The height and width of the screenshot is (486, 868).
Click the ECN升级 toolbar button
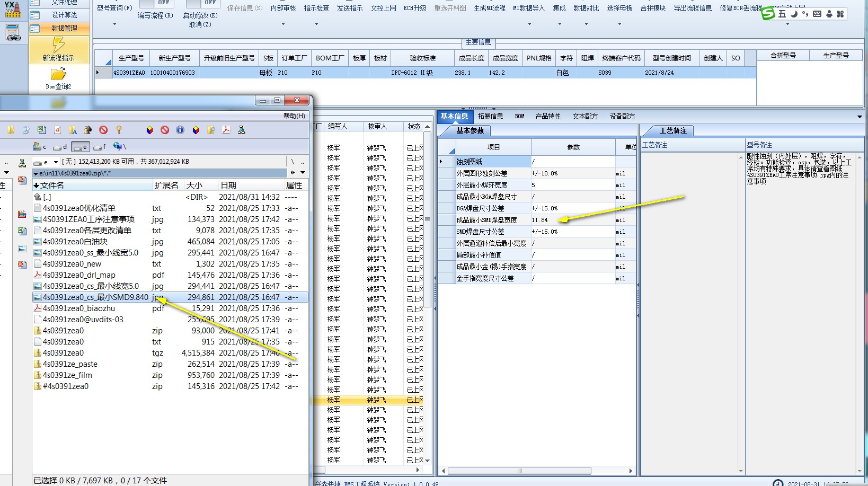click(415, 8)
